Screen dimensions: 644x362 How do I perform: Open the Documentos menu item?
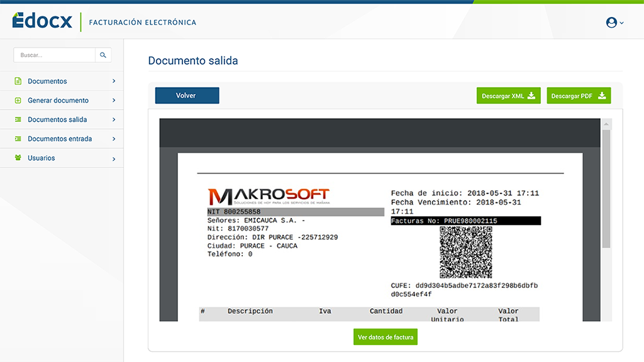(62, 81)
